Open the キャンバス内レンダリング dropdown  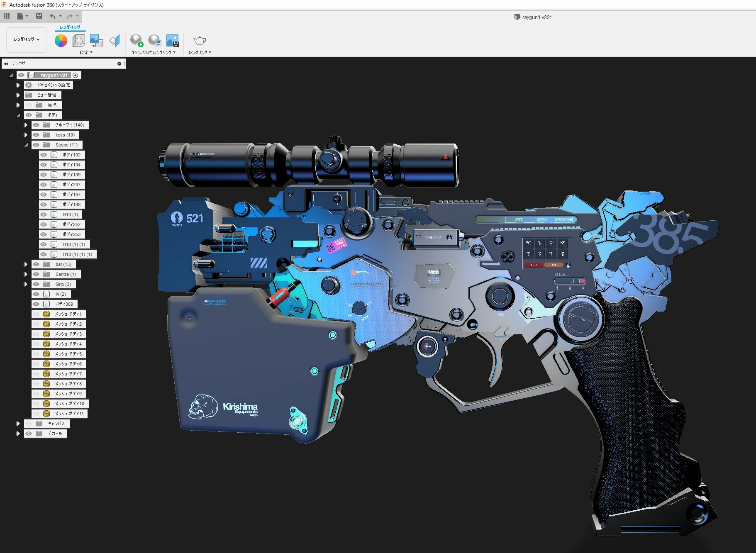click(x=153, y=53)
